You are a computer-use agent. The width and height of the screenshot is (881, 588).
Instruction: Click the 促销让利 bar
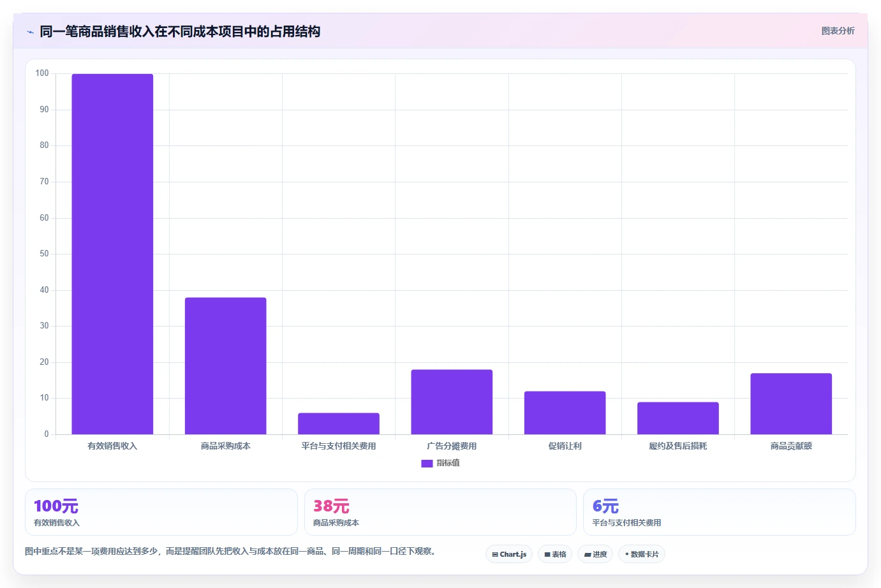[565, 413]
